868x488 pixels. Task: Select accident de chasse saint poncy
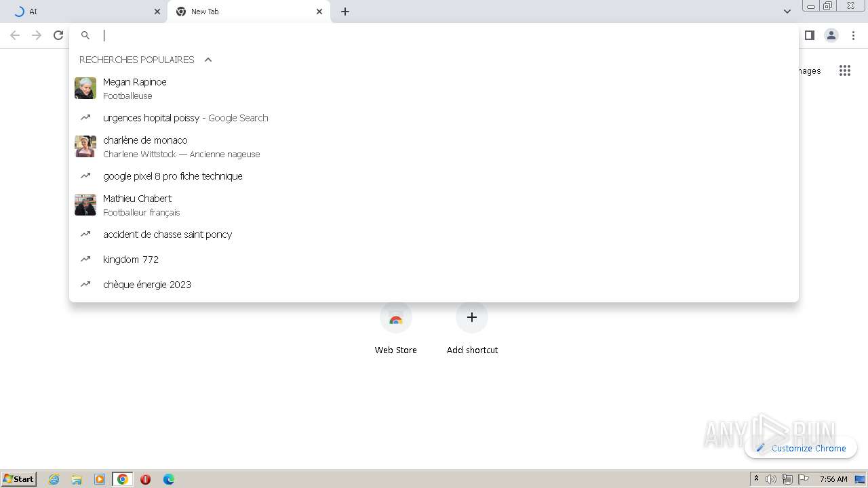point(434,235)
